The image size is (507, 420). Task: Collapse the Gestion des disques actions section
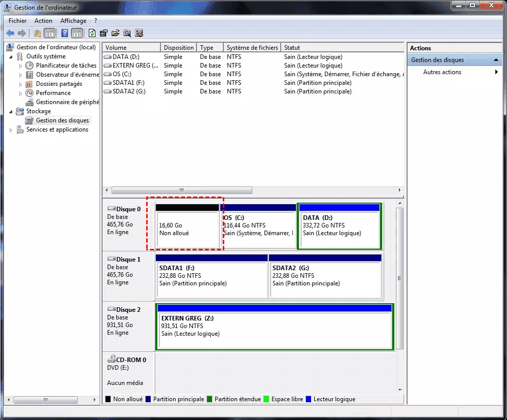tap(496, 60)
